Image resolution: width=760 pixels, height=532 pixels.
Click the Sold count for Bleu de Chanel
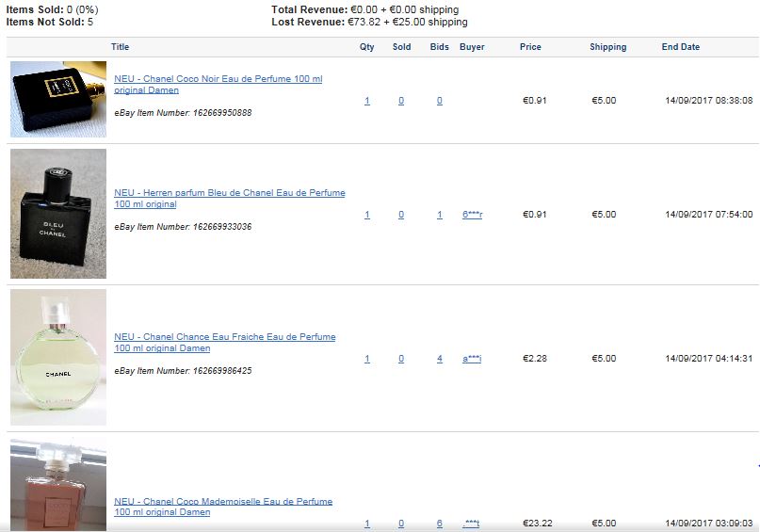(x=401, y=214)
